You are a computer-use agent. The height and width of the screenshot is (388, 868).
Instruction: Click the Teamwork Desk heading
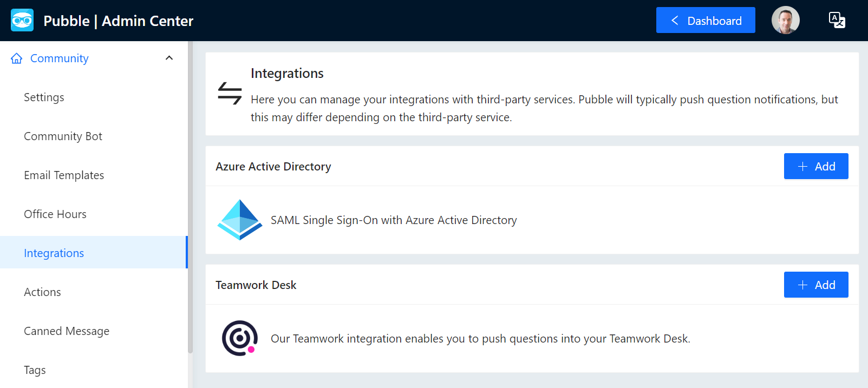click(256, 285)
